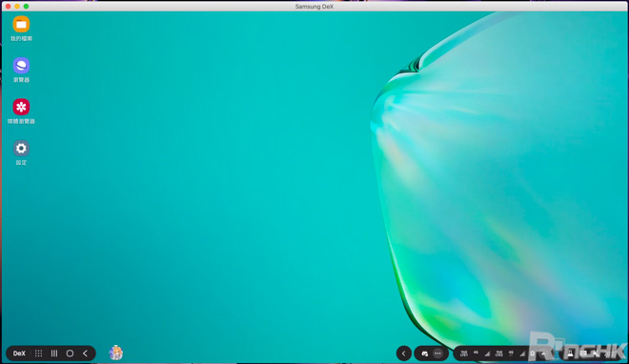Click the VoLTE1 SIM status indicator

464,354
